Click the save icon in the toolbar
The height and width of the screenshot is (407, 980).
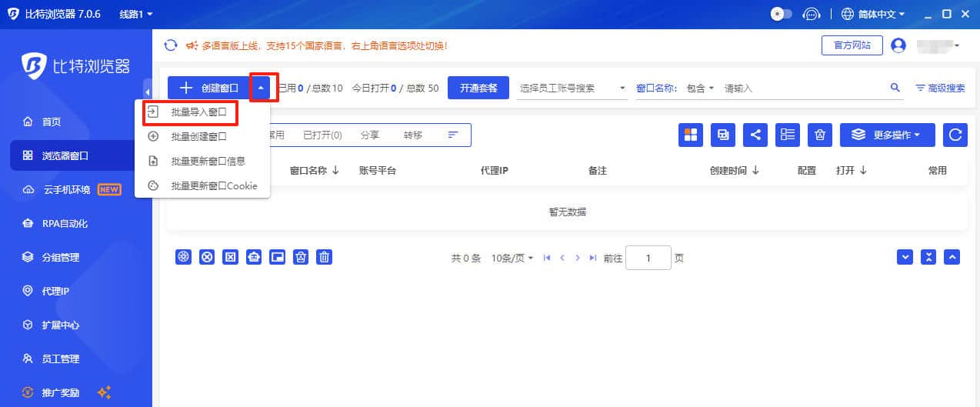pos(722,135)
